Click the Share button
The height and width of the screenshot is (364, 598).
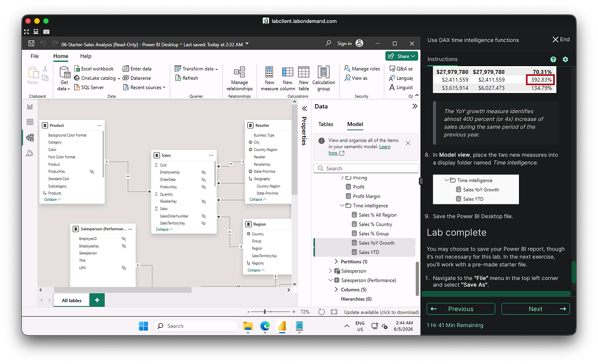click(x=402, y=56)
